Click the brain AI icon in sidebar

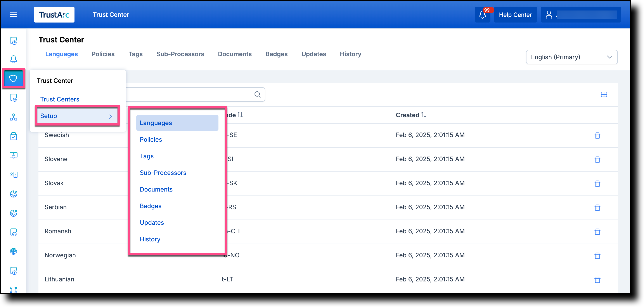coord(14,252)
